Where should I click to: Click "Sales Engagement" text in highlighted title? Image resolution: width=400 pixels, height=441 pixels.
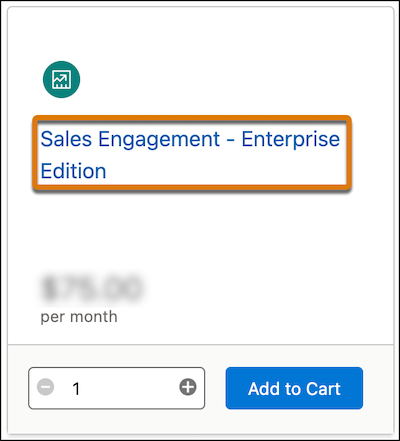click(130, 139)
